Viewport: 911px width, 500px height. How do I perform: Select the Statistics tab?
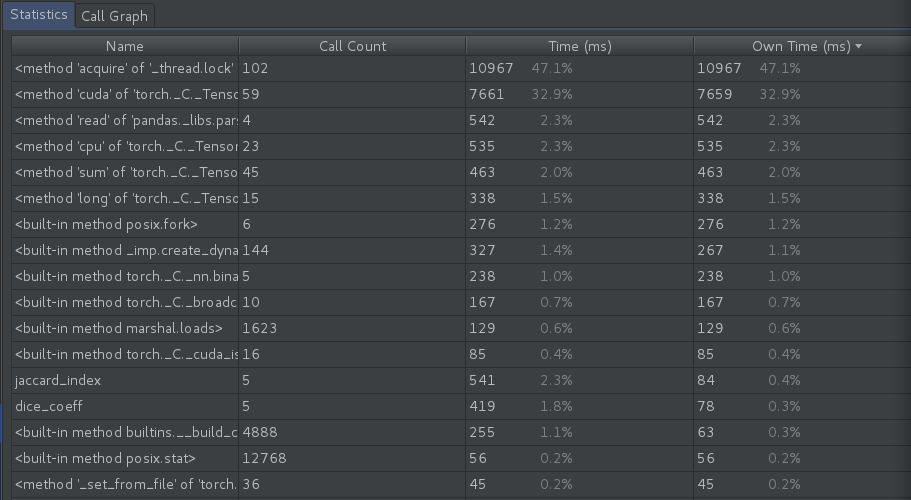tap(39, 15)
